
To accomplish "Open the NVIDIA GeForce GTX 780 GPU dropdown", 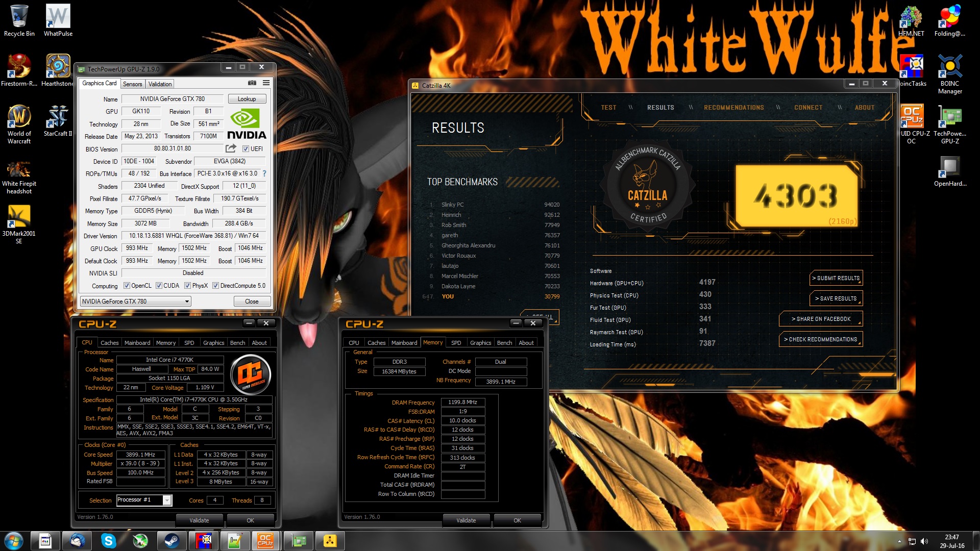I will [x=135, y=302].
